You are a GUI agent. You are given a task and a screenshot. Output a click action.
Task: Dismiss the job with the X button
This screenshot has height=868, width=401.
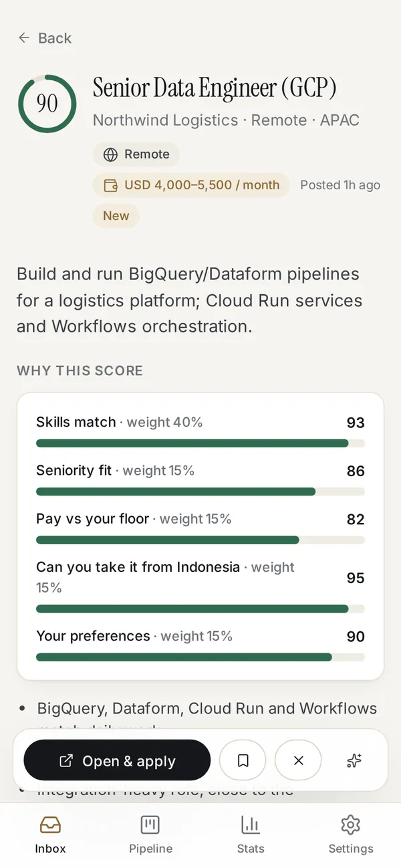click(x=299, y=760)
